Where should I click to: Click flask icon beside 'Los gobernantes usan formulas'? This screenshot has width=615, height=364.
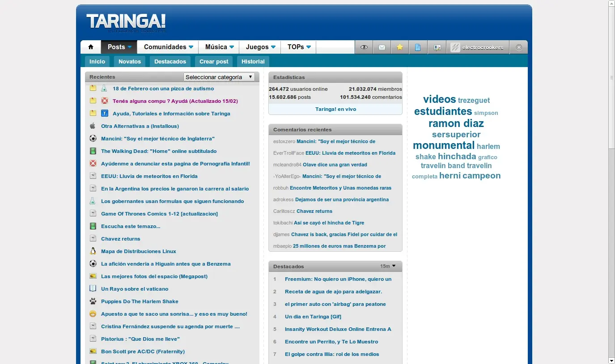pos(93,201)
